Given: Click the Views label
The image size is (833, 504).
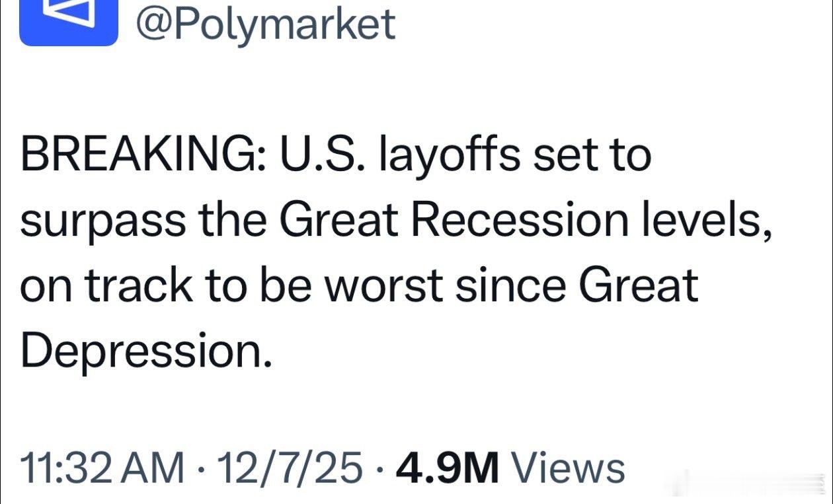Looking at the screenshot, I should [569, 468].
